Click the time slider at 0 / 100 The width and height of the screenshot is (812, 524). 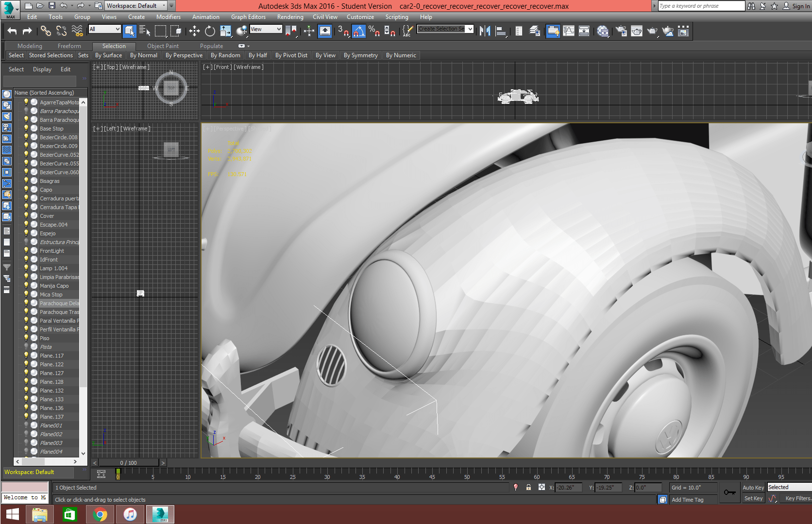(129, 463)
